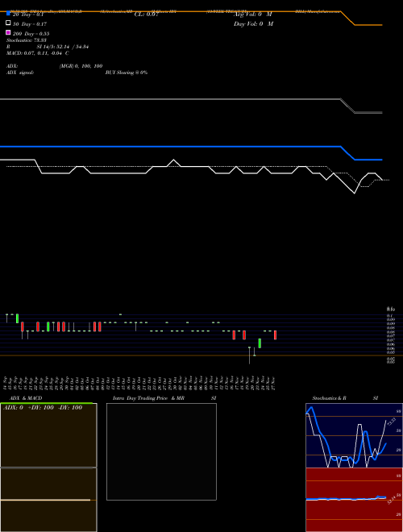Select the '20 Day = 0.1' label
Viewport: 403px width, 532px height.
[x=28, y=15]
